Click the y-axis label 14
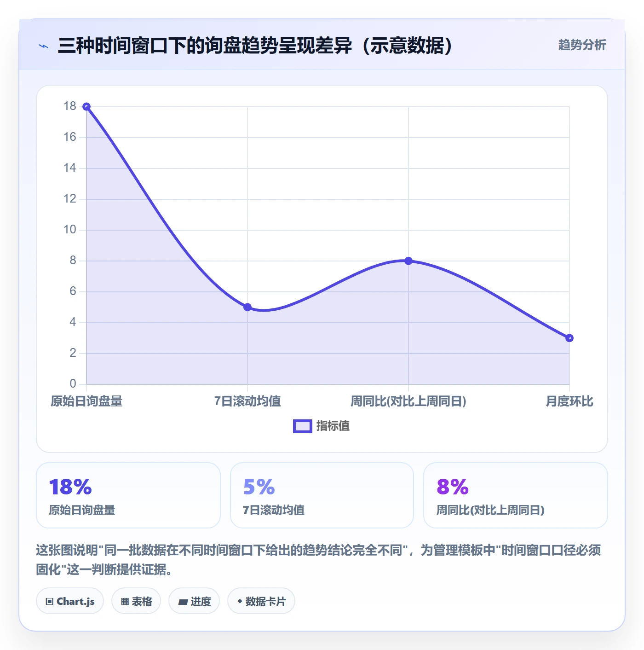This screenshot has width=644, height=650. pyautogui.click(x=70, y=168)
